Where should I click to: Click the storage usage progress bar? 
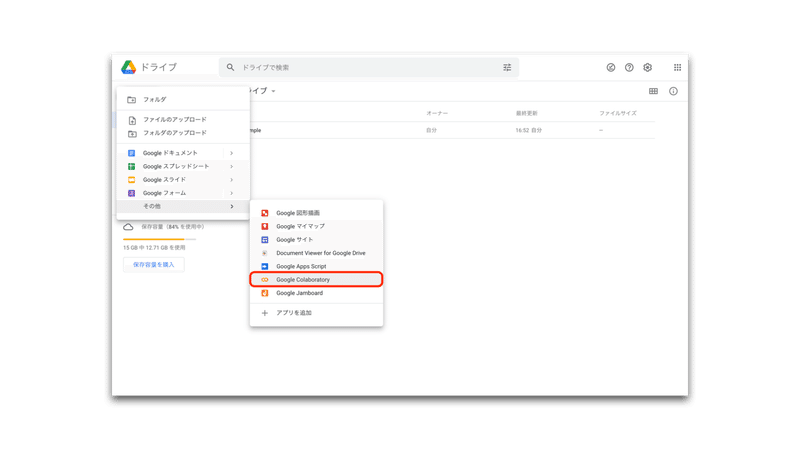point(159,239)
